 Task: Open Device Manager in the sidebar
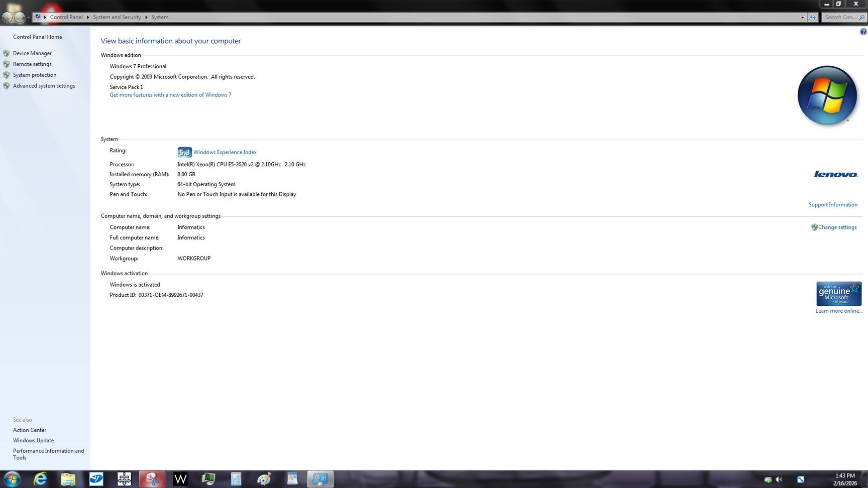coord(32,53)
